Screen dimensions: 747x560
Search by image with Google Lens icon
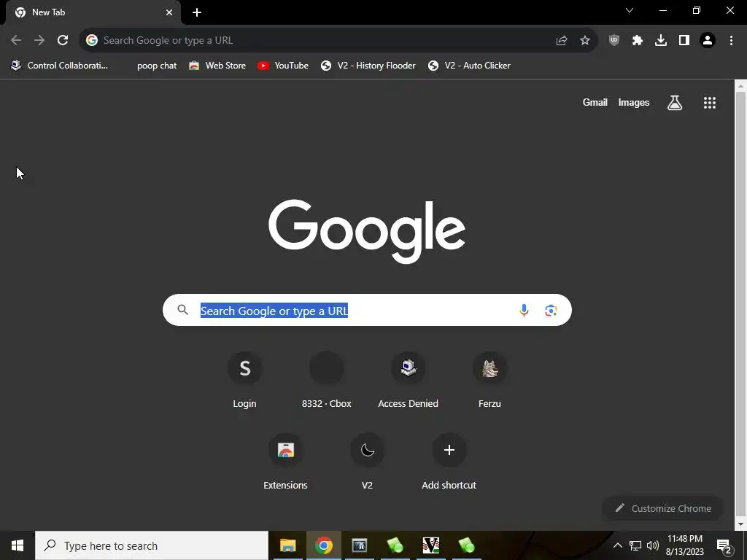click(x=551, y=310)
